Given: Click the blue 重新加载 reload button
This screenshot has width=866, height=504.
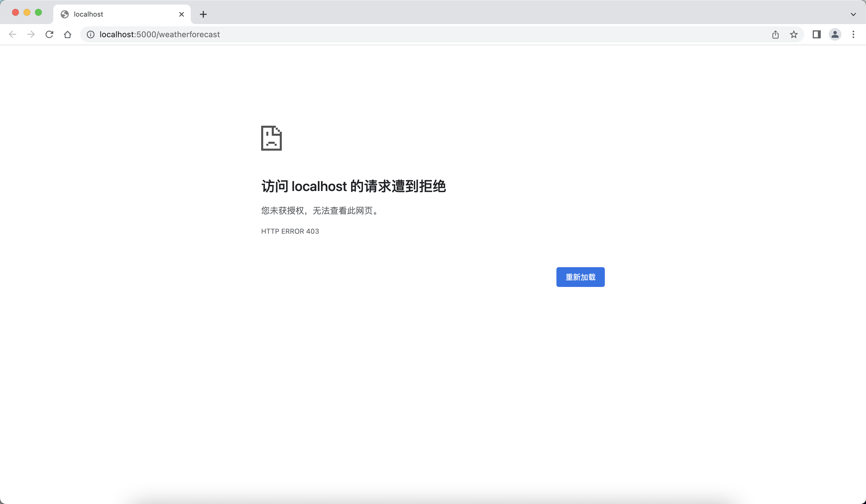Looking at the screenshot, I should [x=580, y=277].
